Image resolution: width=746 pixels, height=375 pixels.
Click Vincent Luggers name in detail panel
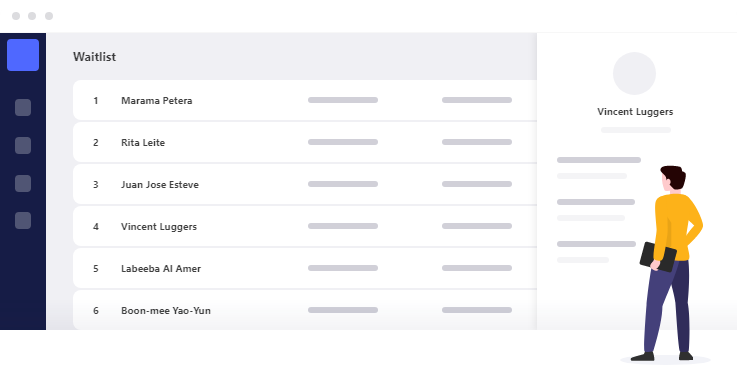pos(635,112)
